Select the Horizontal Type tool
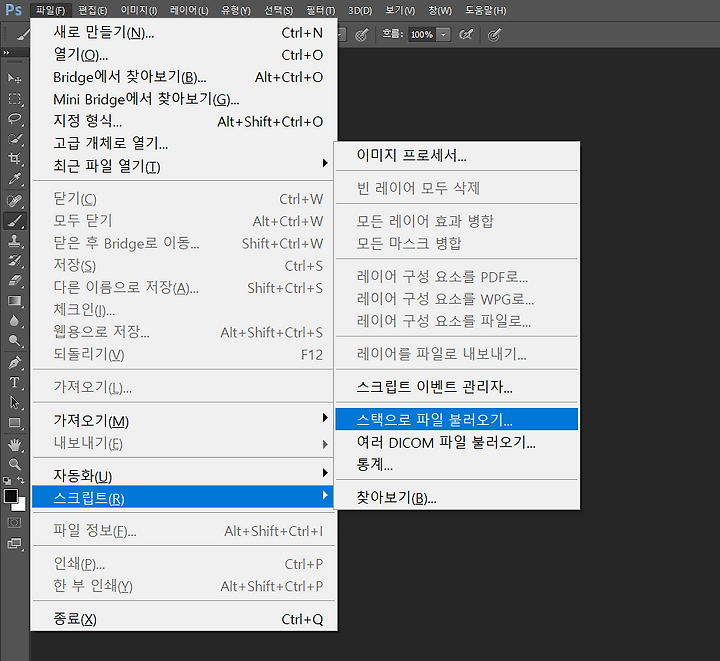Viewport: 720px width, 661px height. (x=14, y=382)
